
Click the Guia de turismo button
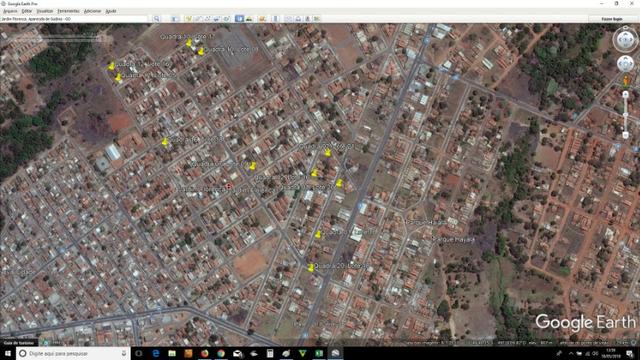tap(18, 343)
